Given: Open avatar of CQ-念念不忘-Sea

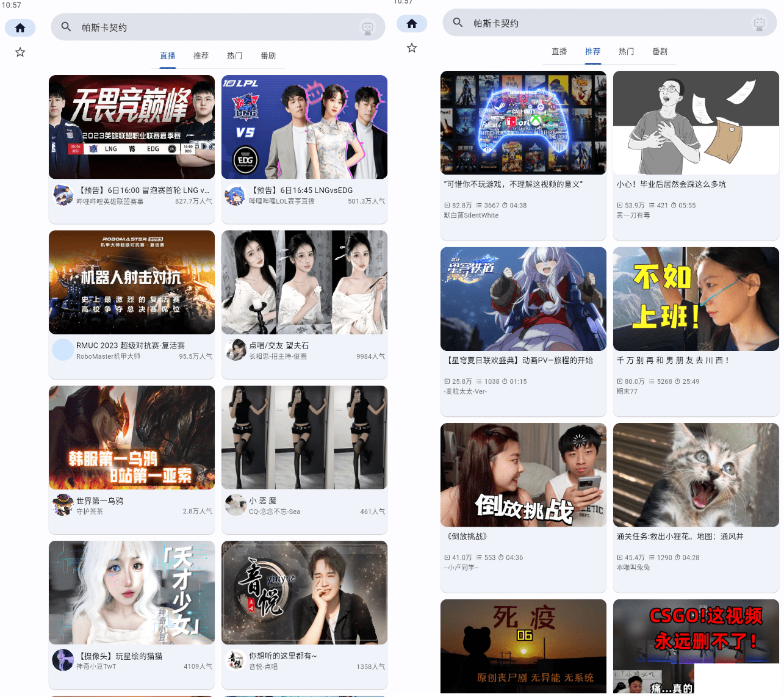Looking at the screenshot, I should (236, 505).
